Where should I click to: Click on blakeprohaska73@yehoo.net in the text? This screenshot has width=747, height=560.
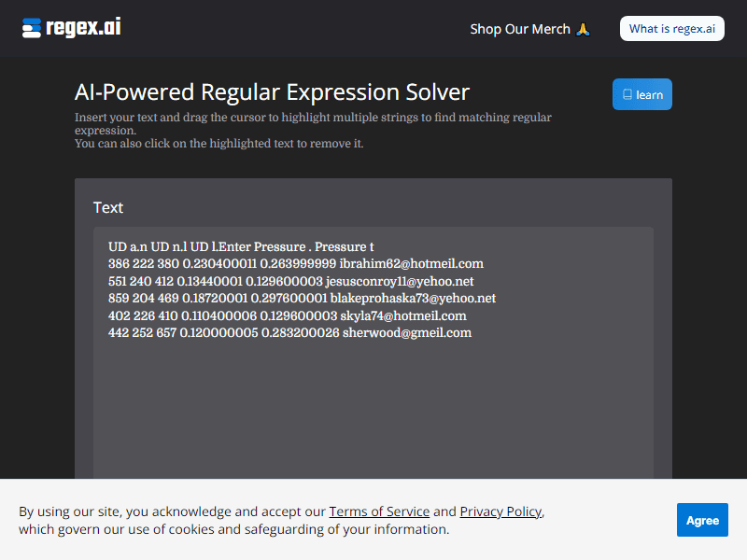(413, 299)
